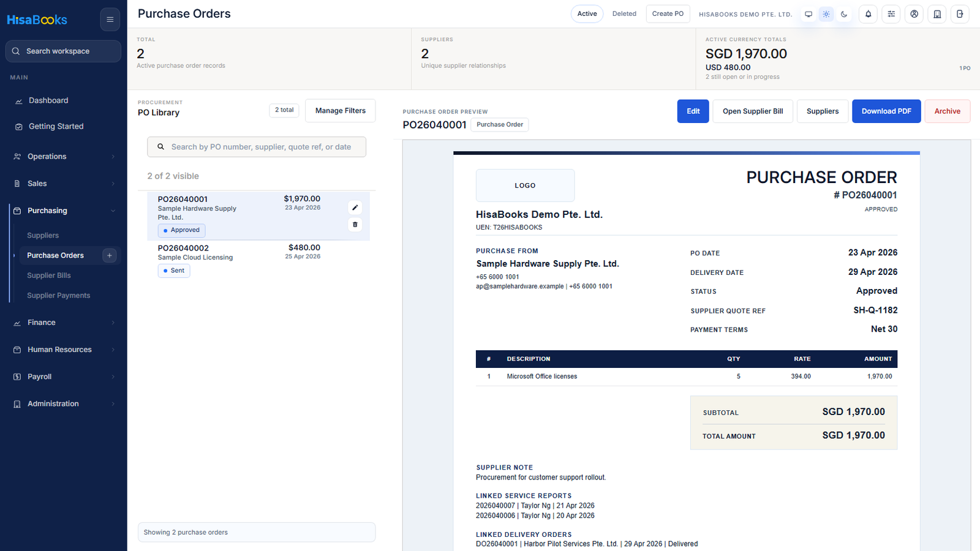This screenshot has width=980, height=551.
Task: Click the Getting Started checklist icon
Action: coord(18,127)
